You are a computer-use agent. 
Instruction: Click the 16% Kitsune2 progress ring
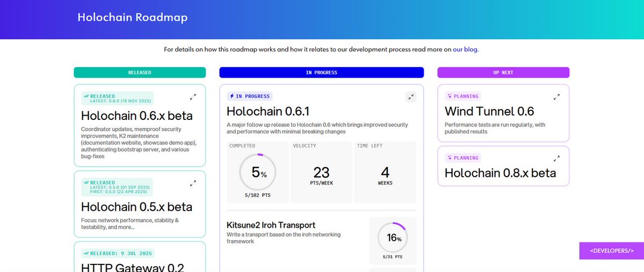coord(393,238)
